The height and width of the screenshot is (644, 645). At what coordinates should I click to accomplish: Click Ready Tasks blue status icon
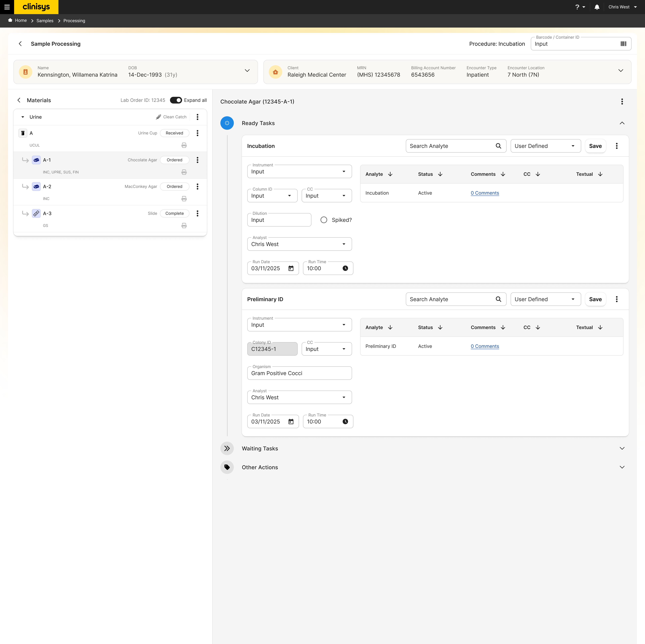[227, 123]
